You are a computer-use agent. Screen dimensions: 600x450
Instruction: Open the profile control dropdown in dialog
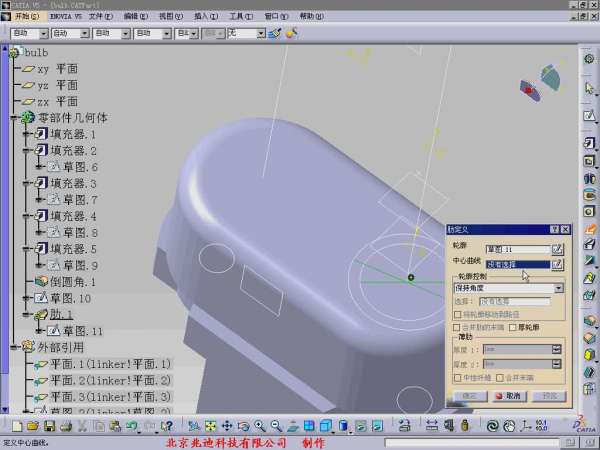coord(559,288)
